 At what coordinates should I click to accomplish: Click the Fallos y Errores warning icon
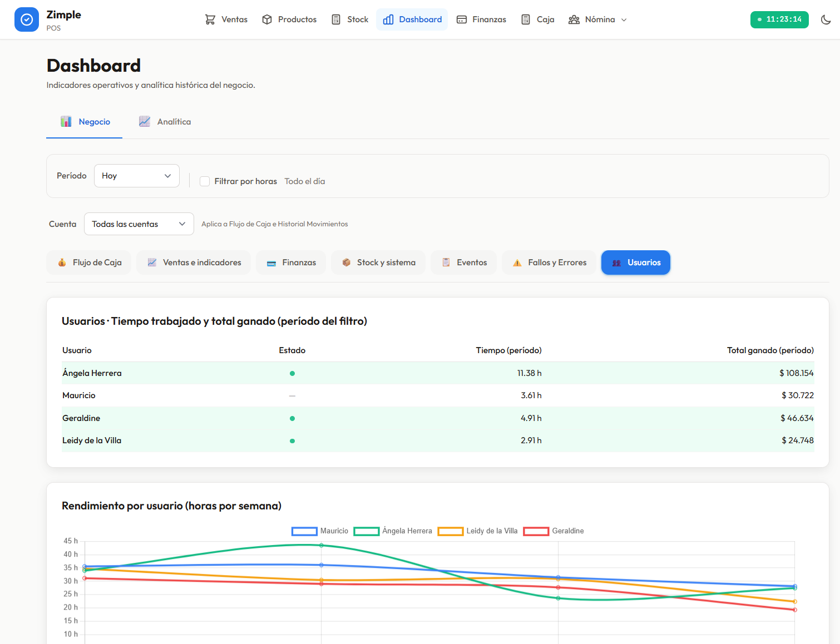(x=517, y=263)
